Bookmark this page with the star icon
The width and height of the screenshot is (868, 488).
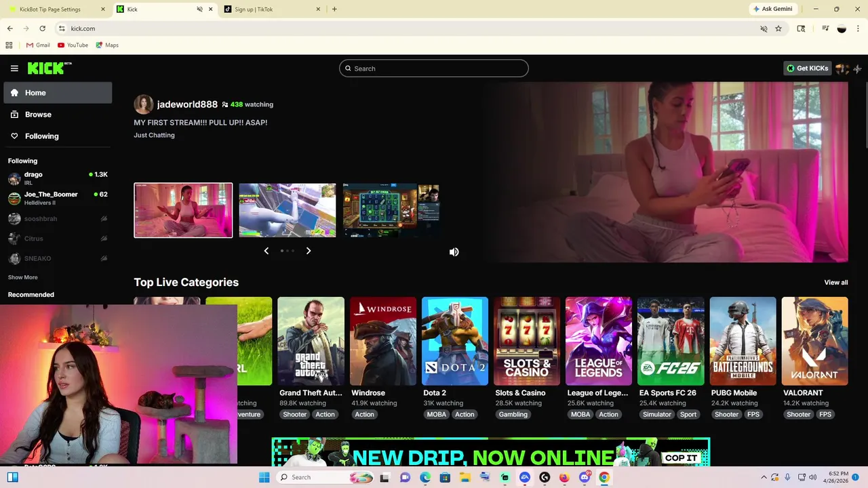point(778,28)
